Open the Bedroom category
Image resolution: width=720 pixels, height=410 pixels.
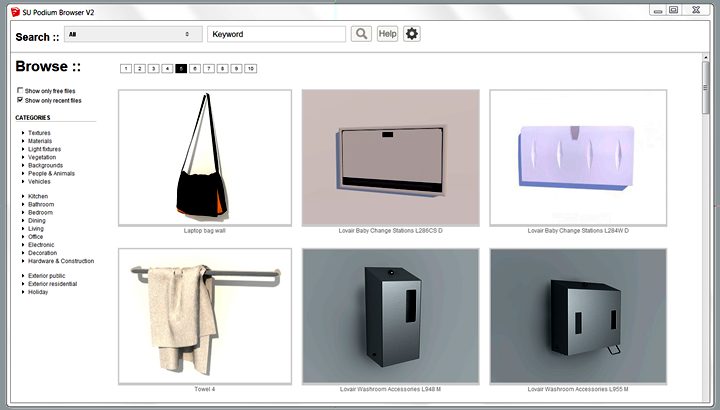[x=40, y=213]
